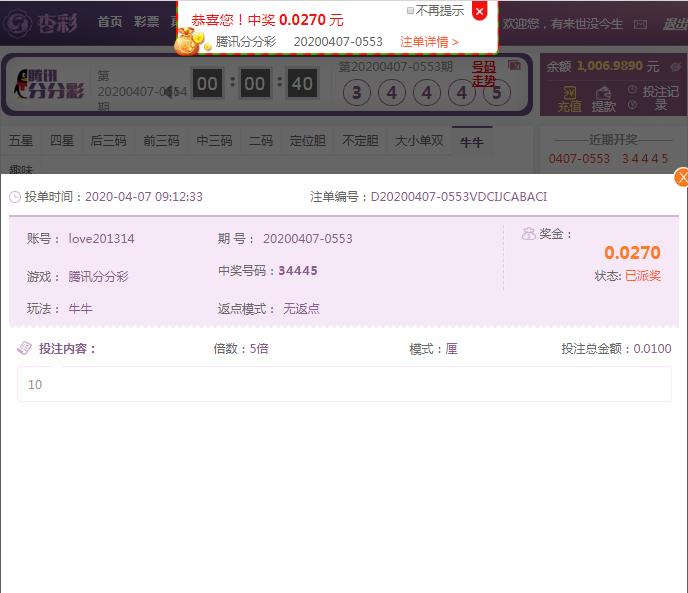Open 首页 navigation item

tap(110, 22)
